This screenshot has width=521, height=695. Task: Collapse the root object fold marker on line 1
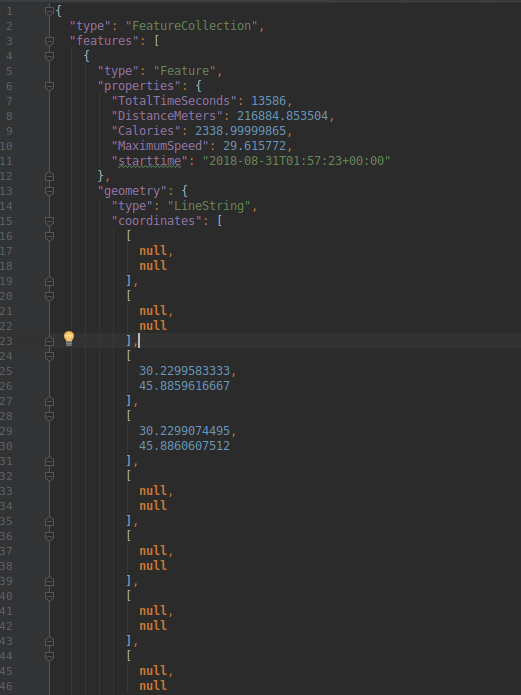point(50,11)
